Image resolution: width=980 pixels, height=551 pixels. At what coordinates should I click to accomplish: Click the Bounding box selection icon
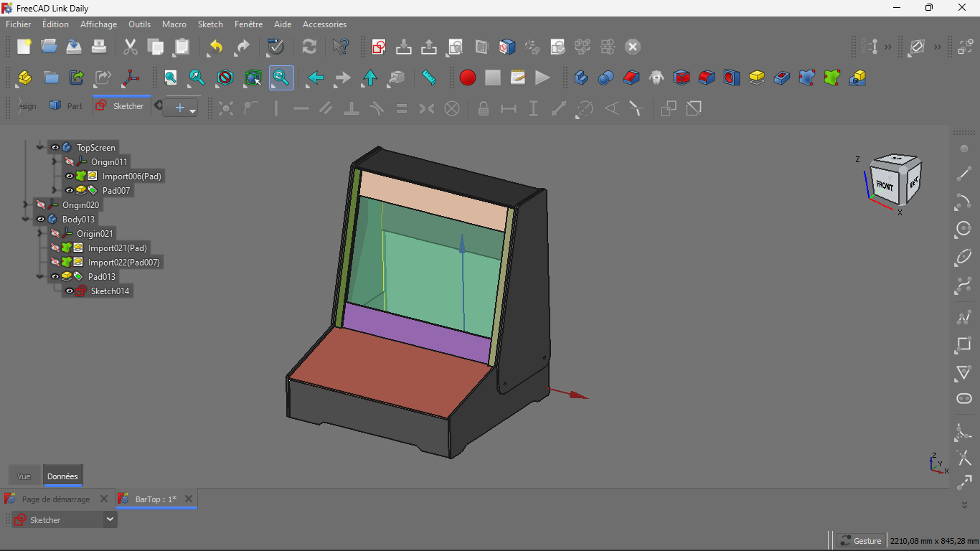pyautogui.click(x=253, y=77)
